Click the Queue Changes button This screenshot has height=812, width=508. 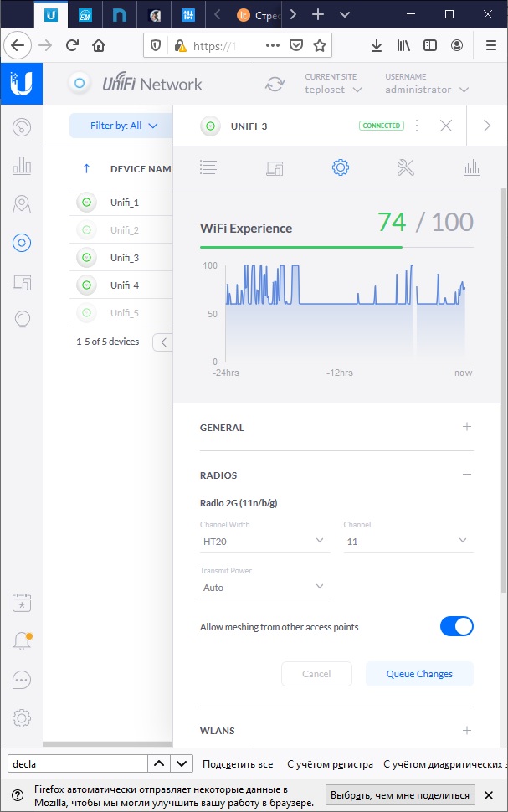tap(419, 674)
